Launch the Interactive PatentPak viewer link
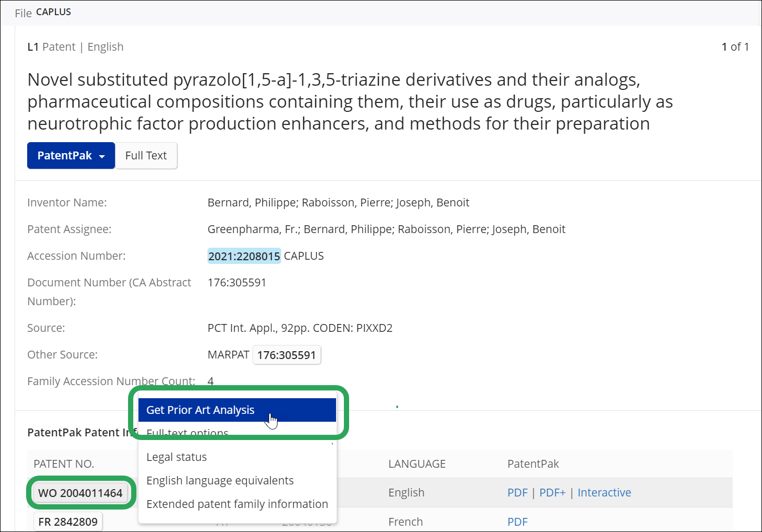This screenshot has height=532, width=762. tap(604, 493)
